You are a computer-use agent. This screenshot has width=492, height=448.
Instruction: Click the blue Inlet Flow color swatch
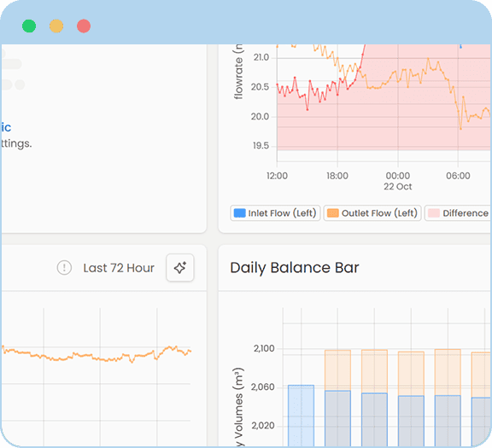[240, 213]
